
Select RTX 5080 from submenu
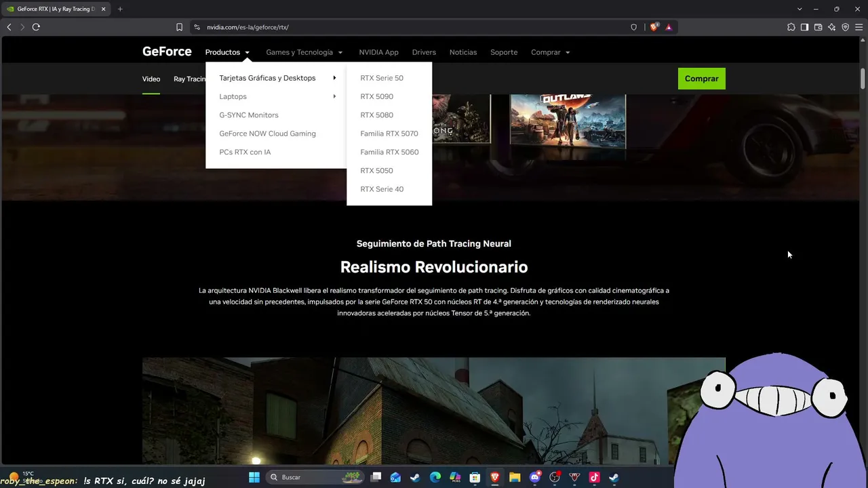coord(376,115)
